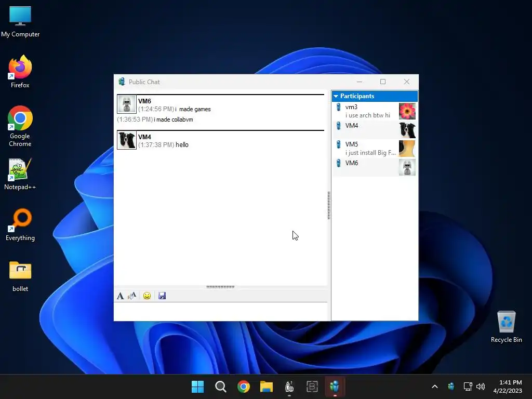Click the bracketed B app on taskbar

(312, 387)
